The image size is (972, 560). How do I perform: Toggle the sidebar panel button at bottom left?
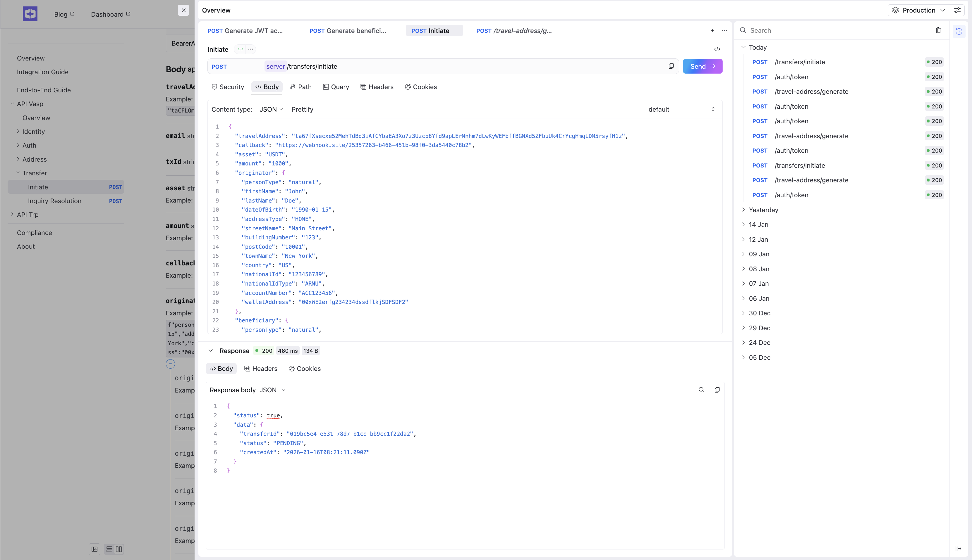click(94, 549)
